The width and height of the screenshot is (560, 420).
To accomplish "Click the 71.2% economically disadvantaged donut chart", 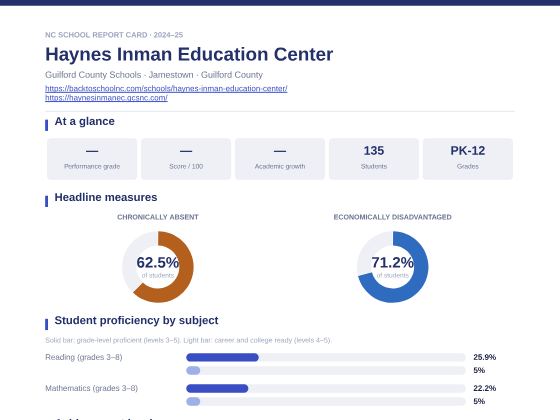I will coord(392,267).
